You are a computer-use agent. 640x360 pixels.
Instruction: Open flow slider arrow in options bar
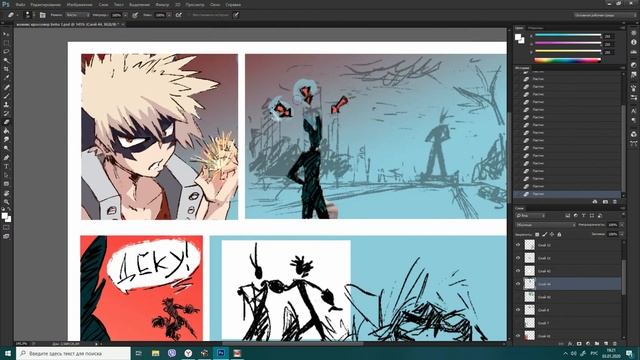pos(169,15)
